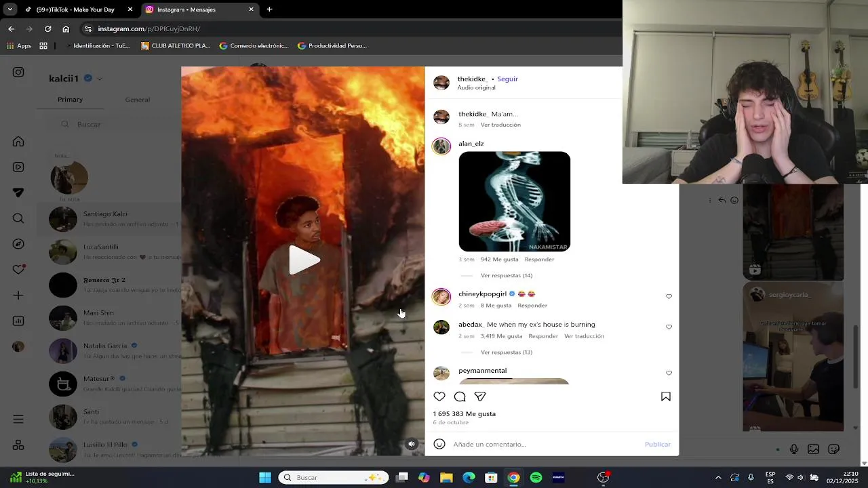
Task: Click the browser home button
Action: point(66,28)
